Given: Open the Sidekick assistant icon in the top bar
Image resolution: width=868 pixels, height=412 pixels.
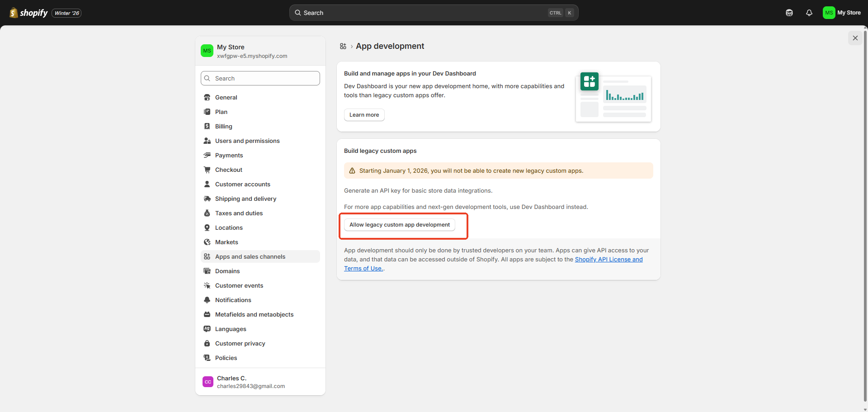Looking at the screenshot, I should point(789,13).
